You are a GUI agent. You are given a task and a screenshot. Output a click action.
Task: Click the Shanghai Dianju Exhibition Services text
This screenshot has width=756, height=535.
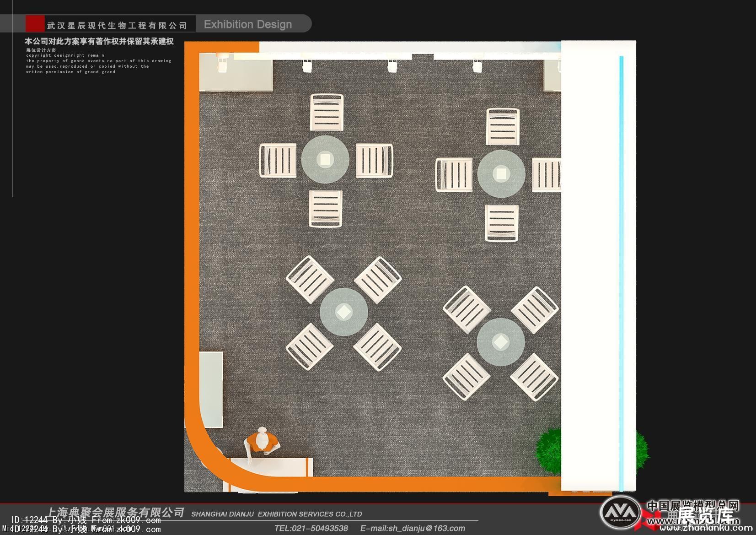[276, 514]
